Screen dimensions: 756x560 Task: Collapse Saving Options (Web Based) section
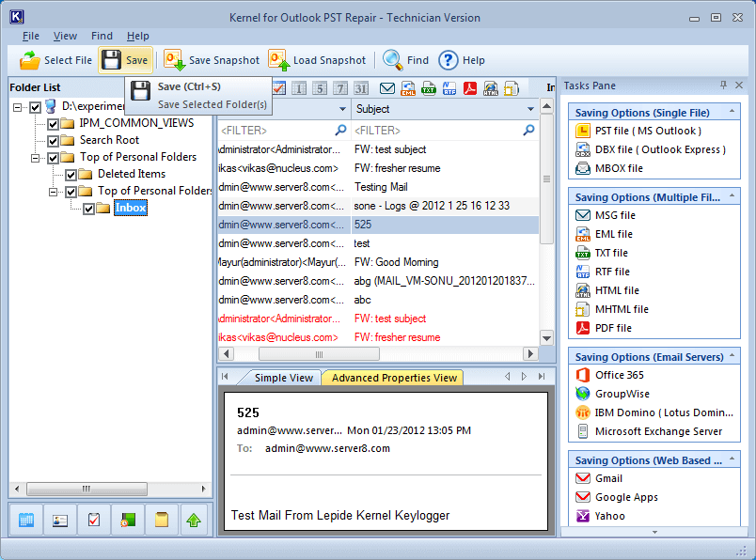(732, 459)
